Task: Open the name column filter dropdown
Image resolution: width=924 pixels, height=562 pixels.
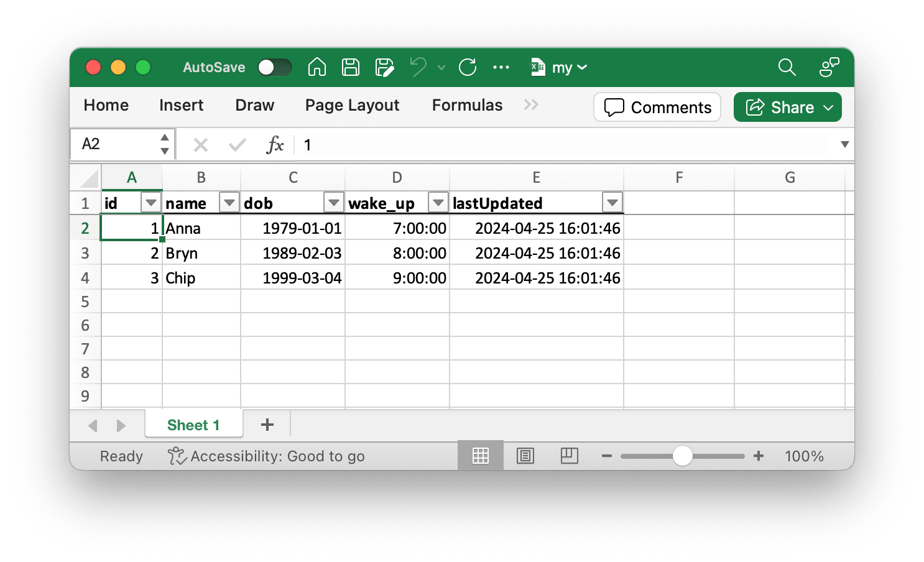Action: [229, 203]
